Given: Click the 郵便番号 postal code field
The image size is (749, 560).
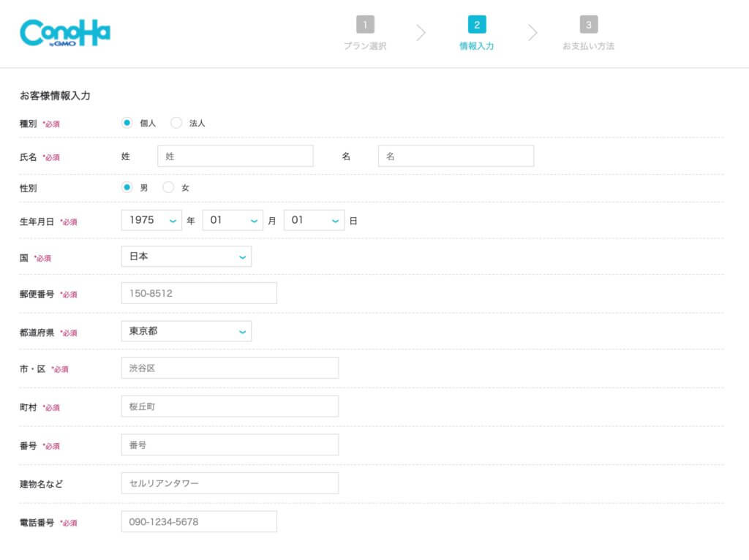Looking at the screenshot, I should tap(199, 293).
